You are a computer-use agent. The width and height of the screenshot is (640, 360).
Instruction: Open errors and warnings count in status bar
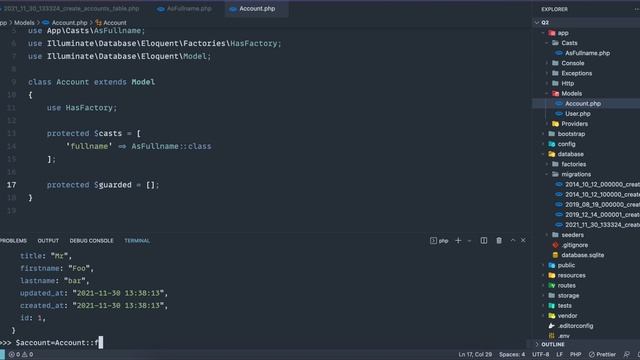tap(21, 355)
